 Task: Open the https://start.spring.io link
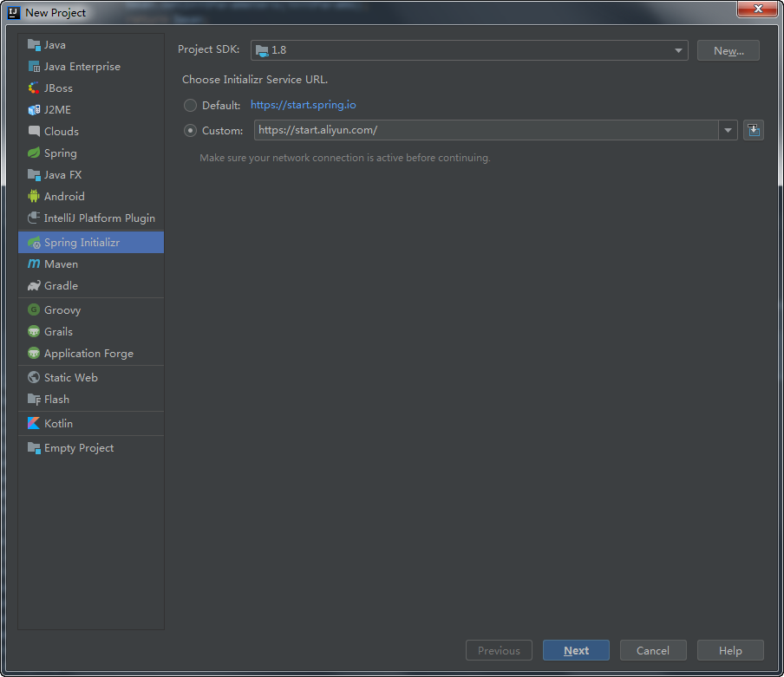pos(303,105)
